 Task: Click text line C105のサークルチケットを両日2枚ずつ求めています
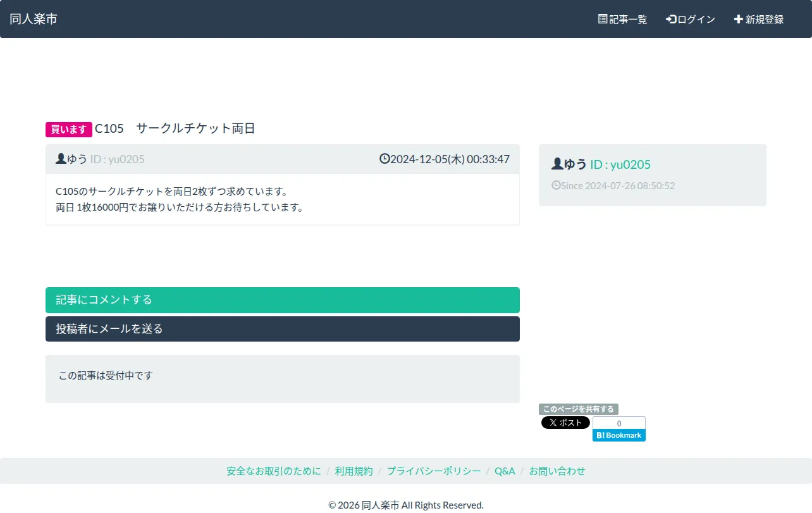tap(172, 191)
